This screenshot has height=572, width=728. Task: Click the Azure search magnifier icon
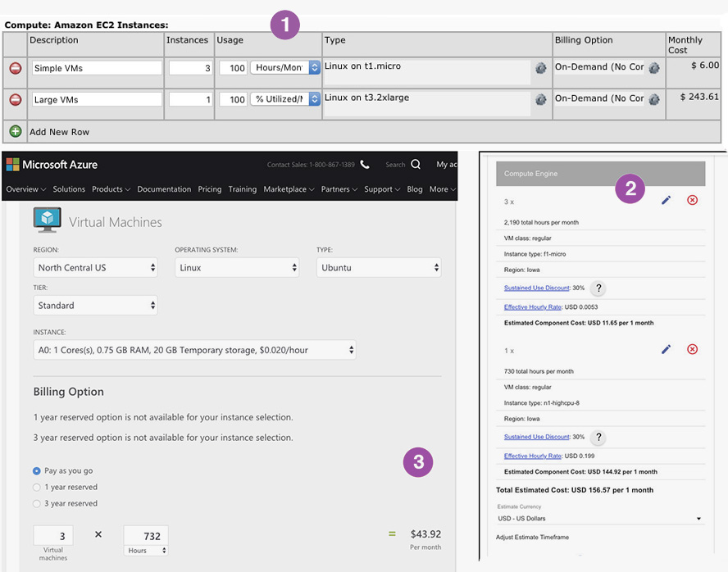[x=416, y=164]
